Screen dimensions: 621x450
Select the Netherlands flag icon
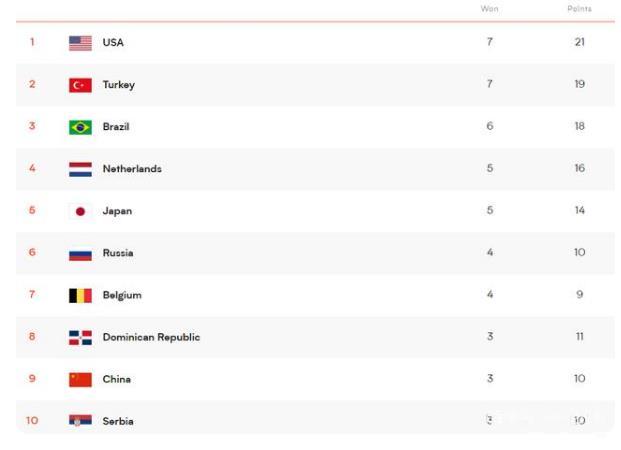click(80, 169)
